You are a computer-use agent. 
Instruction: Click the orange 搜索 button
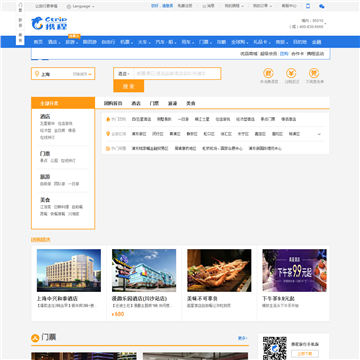click(x=129, y=86)
